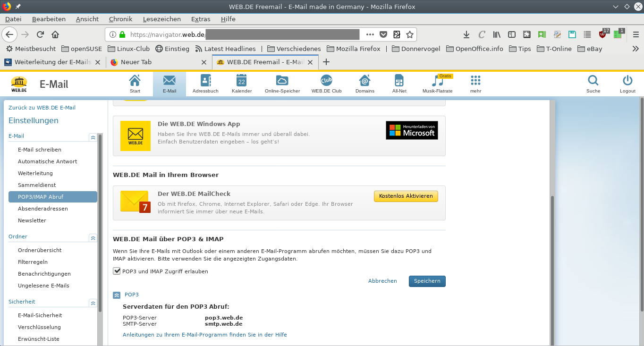Reload page with Firefox reload button

(40, 34)
